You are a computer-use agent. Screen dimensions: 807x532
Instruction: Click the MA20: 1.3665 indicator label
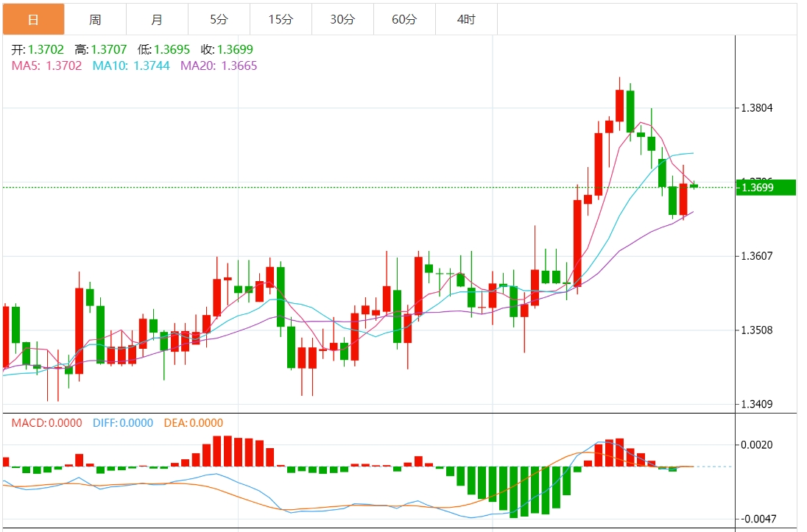pos(219,66)
